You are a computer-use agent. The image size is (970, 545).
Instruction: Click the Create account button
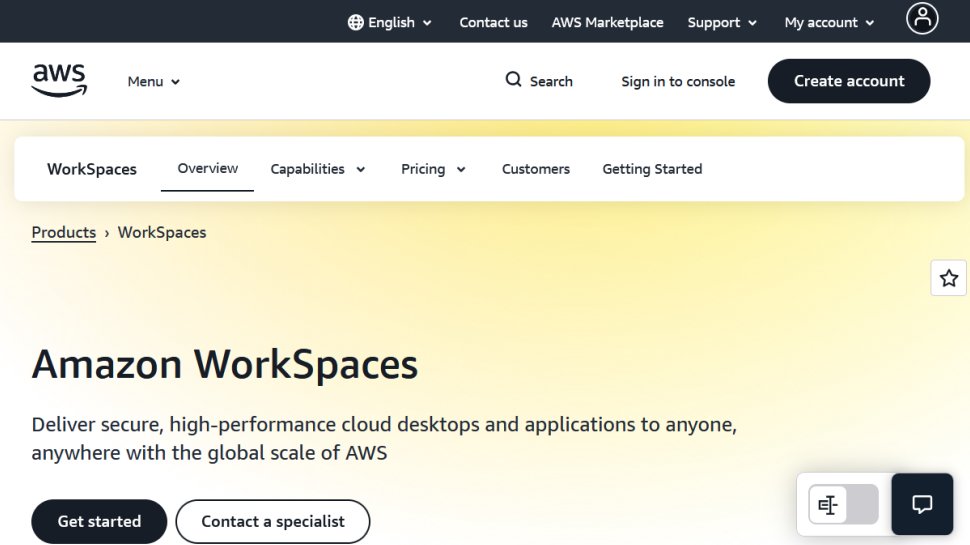[849, 81]
